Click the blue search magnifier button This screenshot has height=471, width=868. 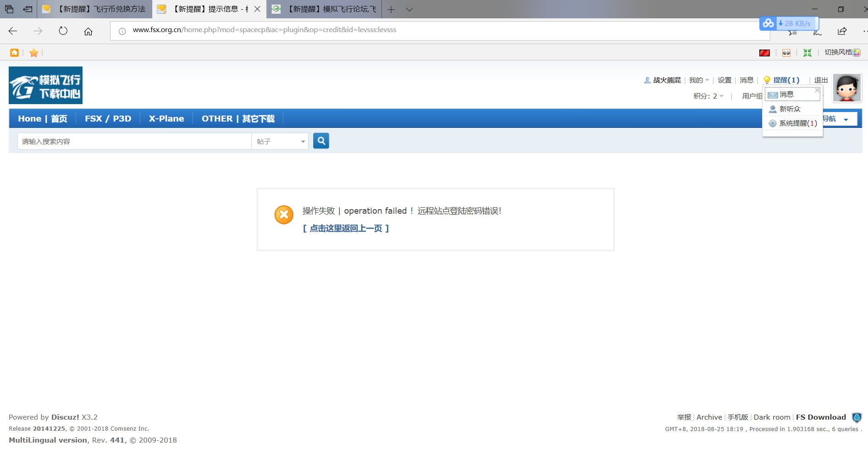tap(321, 141)
